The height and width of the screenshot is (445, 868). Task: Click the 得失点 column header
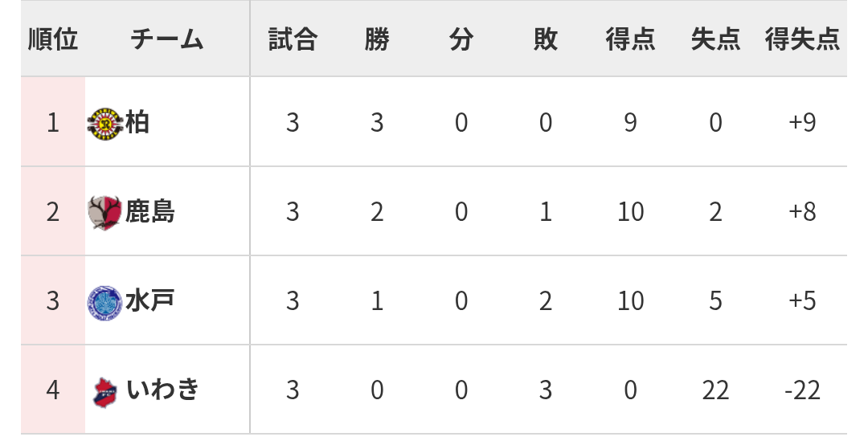pos(803,39)
